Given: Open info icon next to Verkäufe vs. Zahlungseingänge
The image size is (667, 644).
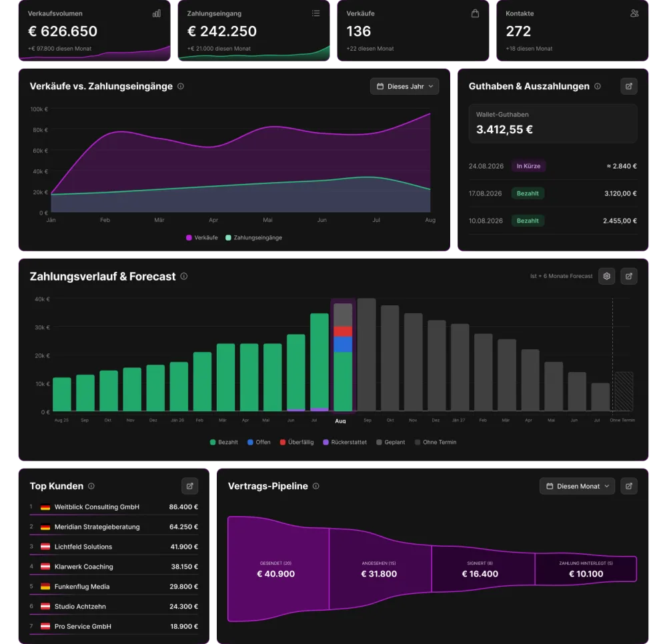Looking at the screenshot, I should pyautogui.click(x=181, y=86).
